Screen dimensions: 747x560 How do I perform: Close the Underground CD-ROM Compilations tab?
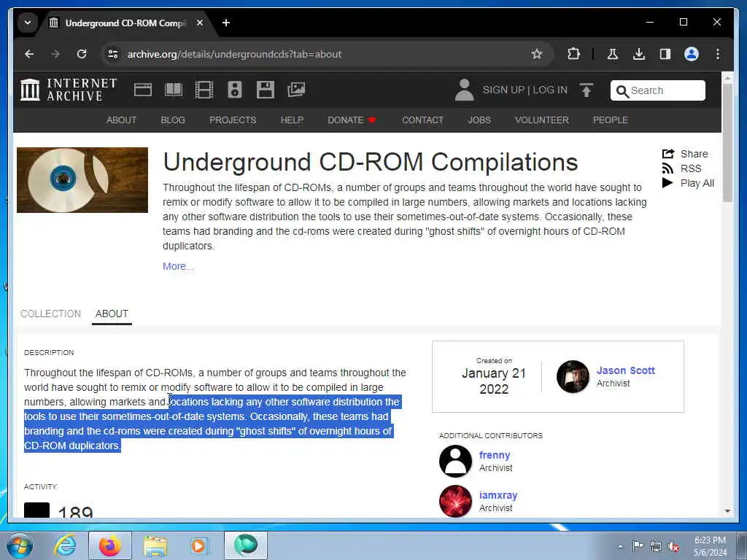click(x=200, y=23)
